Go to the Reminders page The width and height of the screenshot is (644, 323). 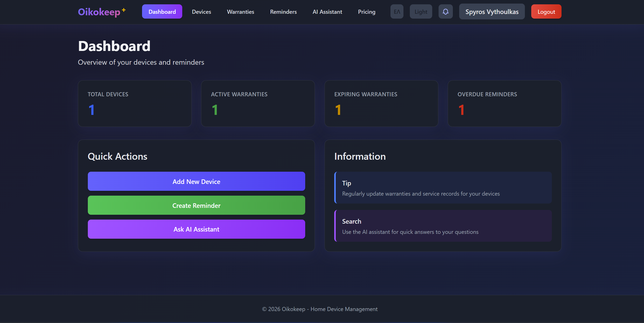tap(283, 12)
